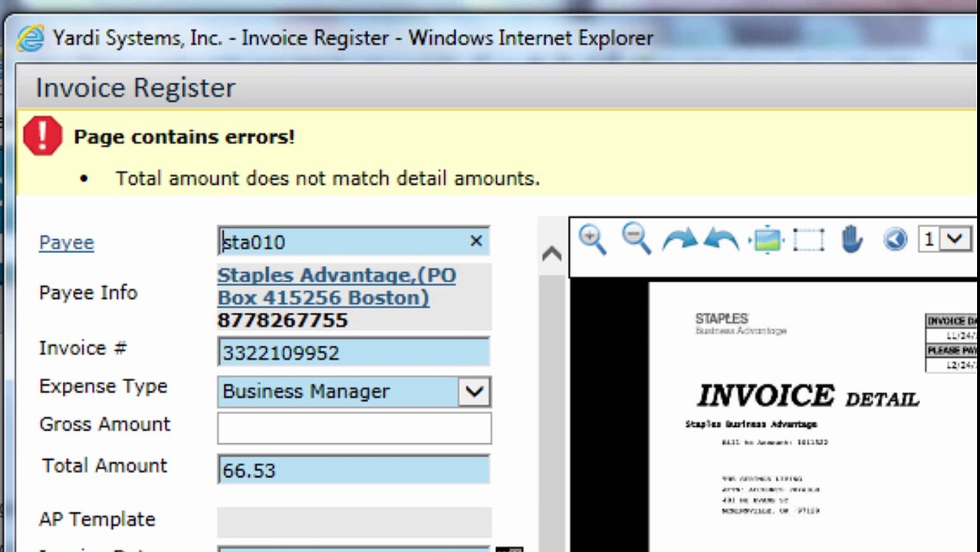Click the zoom in magnifier icon

592,239
